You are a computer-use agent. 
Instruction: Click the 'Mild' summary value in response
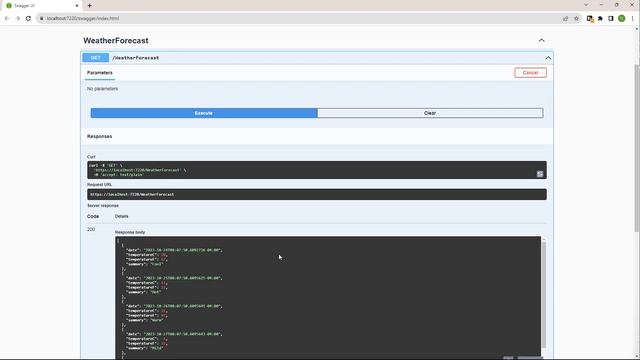point(157,348)
